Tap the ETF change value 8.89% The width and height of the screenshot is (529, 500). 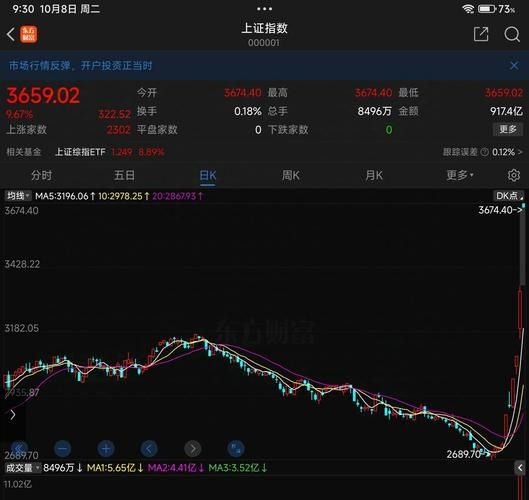(151, 152)
